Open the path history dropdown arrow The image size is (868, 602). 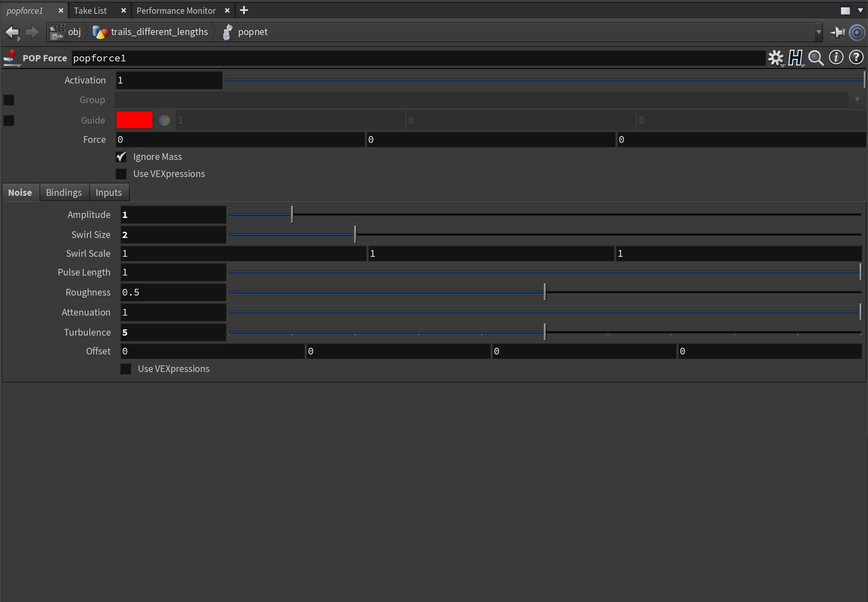click(818, 32)
